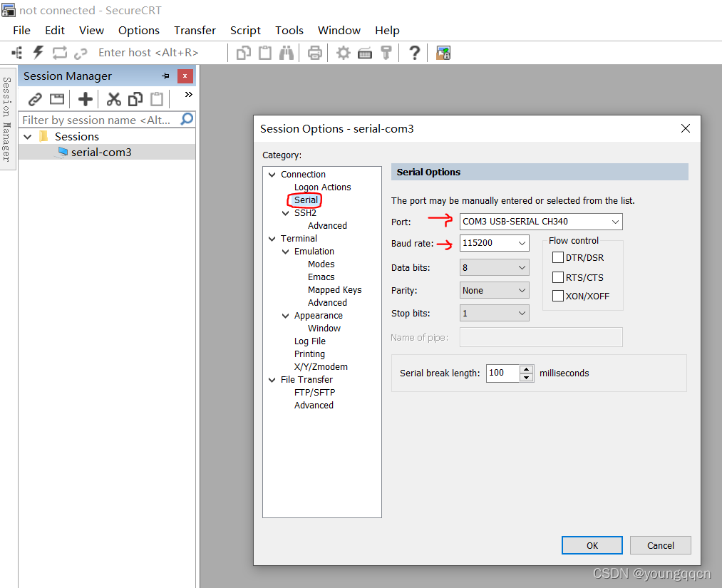This screenshot has height=588, width=722.
Task: Open the Help menu
Action: [x=387, y=31]
